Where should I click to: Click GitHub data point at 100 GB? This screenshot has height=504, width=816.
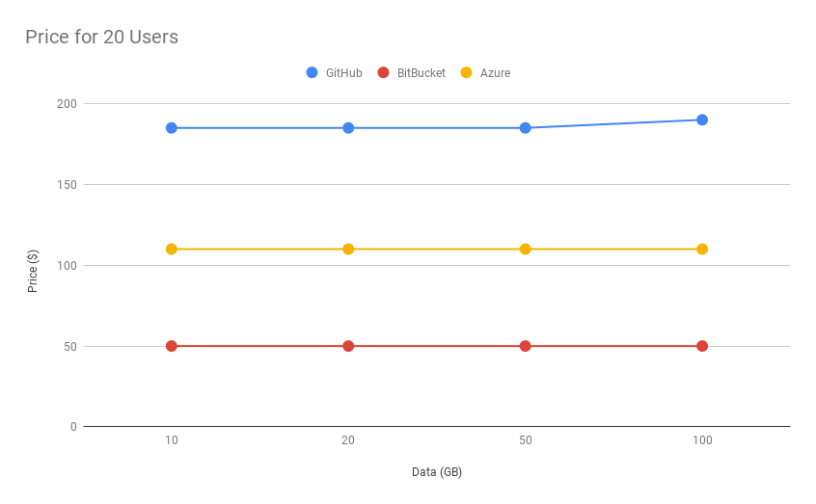pyautogui.click(x=702, y=119)
